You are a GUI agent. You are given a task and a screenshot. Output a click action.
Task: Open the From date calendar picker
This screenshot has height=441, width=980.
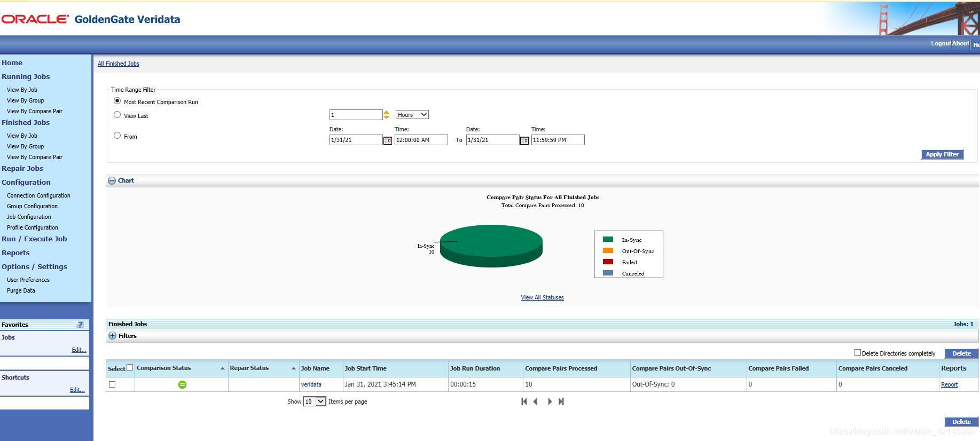tap(388, 140)
